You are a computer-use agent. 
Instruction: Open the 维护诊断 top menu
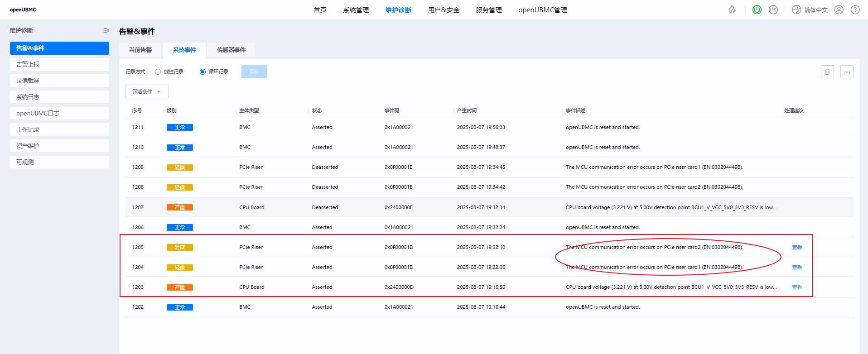point(399,10)
